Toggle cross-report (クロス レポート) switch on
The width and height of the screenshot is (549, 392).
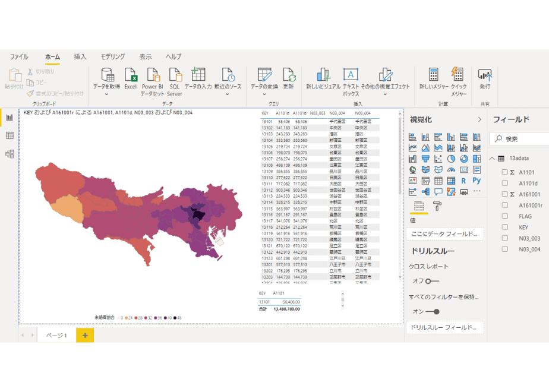click(432, 281)
